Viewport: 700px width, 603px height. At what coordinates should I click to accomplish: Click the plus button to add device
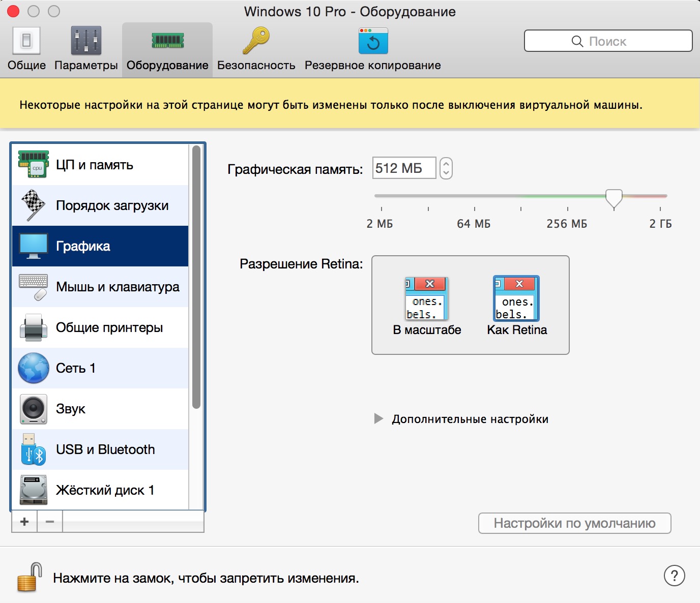coord(24,522)
